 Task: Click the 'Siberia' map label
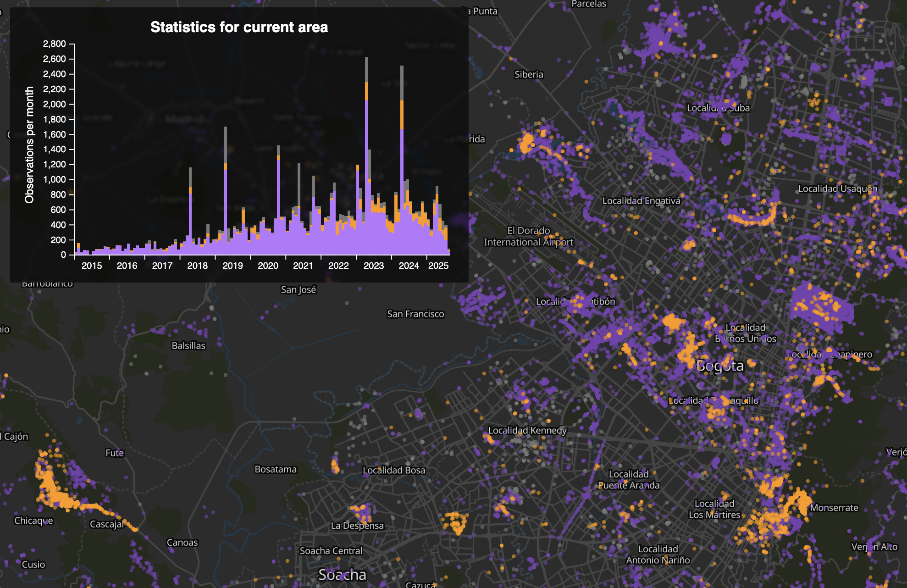(529, 74)
